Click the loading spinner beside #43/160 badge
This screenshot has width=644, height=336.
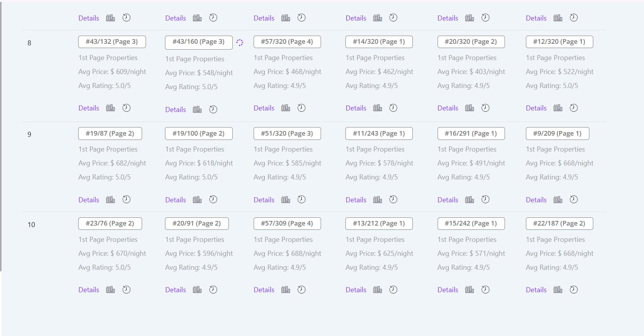240,43
